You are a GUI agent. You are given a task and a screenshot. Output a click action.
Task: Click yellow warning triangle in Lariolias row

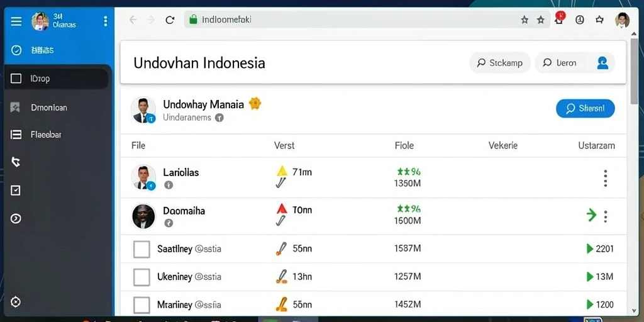pos(282,171)
